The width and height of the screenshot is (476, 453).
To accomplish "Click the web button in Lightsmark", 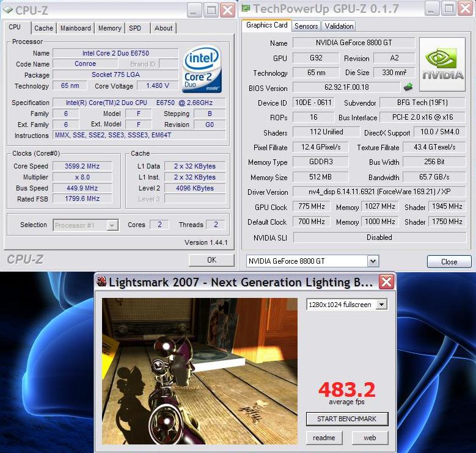I will point(370,438).
